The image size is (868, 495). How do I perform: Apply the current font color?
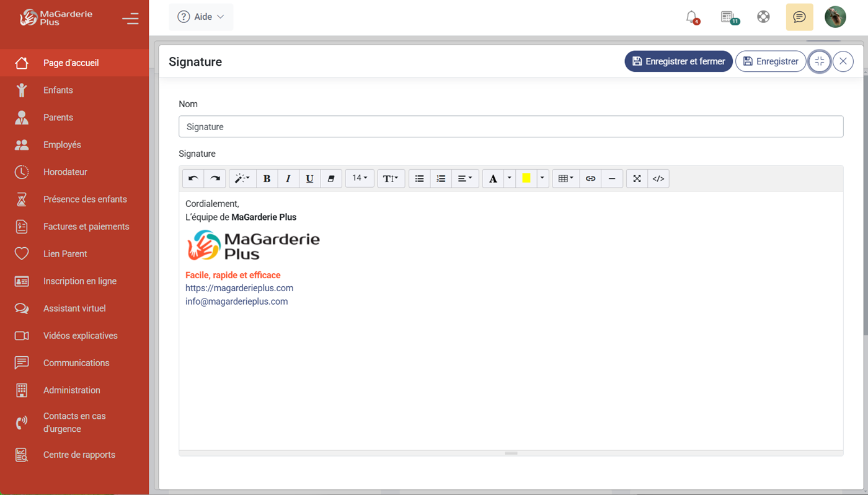coord(493,178)
